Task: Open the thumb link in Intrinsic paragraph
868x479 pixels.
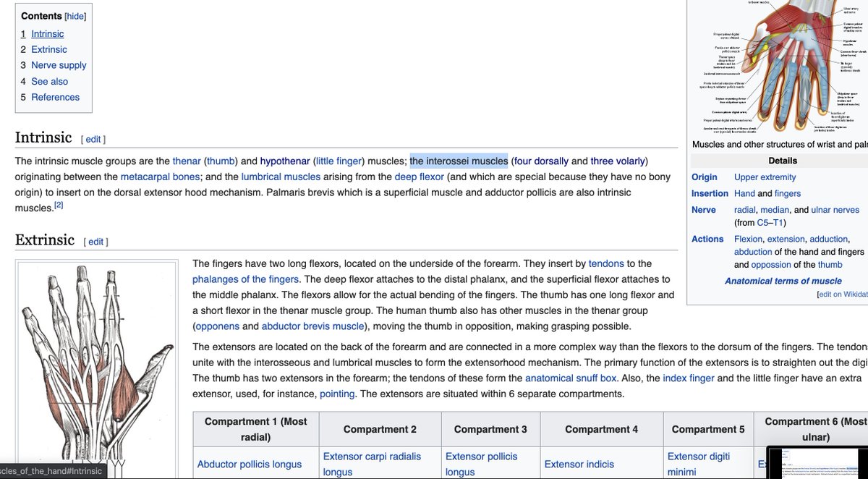Action: click(x=221, y=161)
